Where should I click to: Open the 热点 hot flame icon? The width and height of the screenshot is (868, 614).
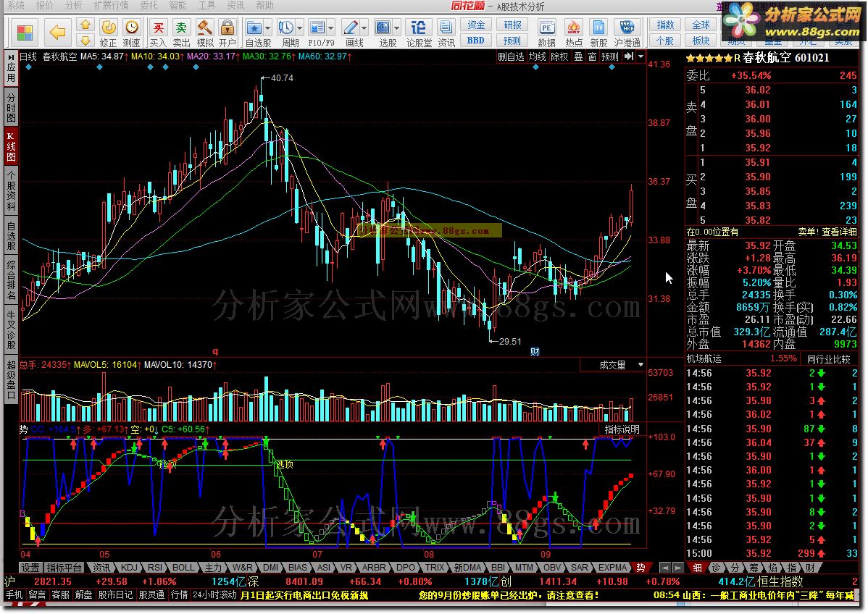[x=574, y=27]
